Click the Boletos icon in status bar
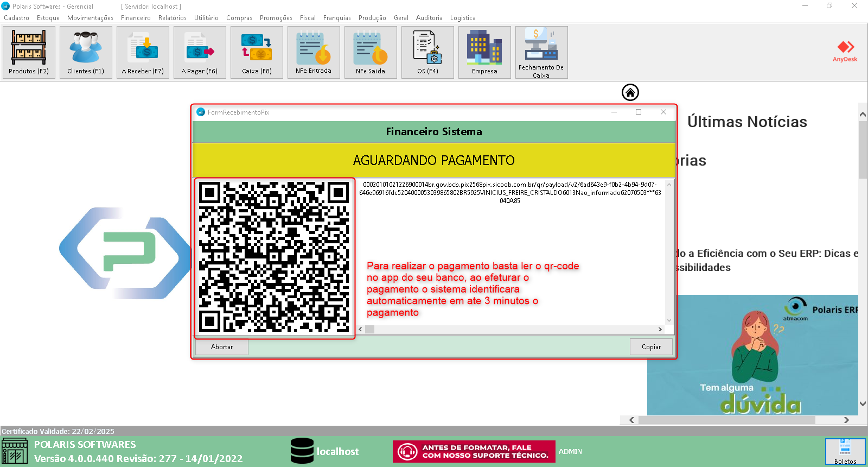This screenshot has height=467, width=868. (845, 451)
